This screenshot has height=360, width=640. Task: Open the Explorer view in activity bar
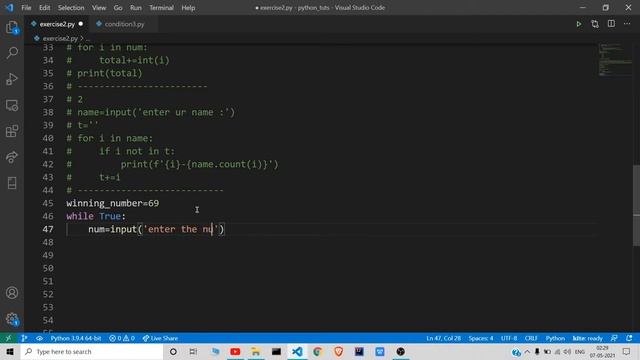pyautogui.click(x=12, y=28)
